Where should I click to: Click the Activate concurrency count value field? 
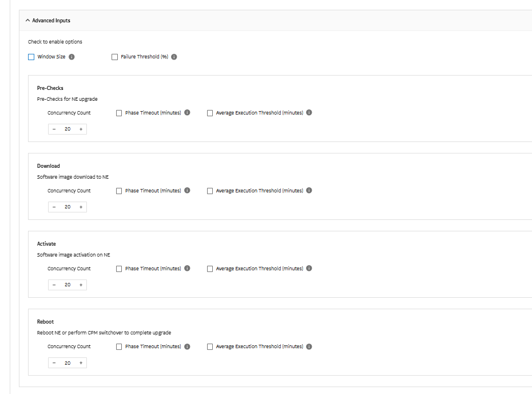(68, 285)
